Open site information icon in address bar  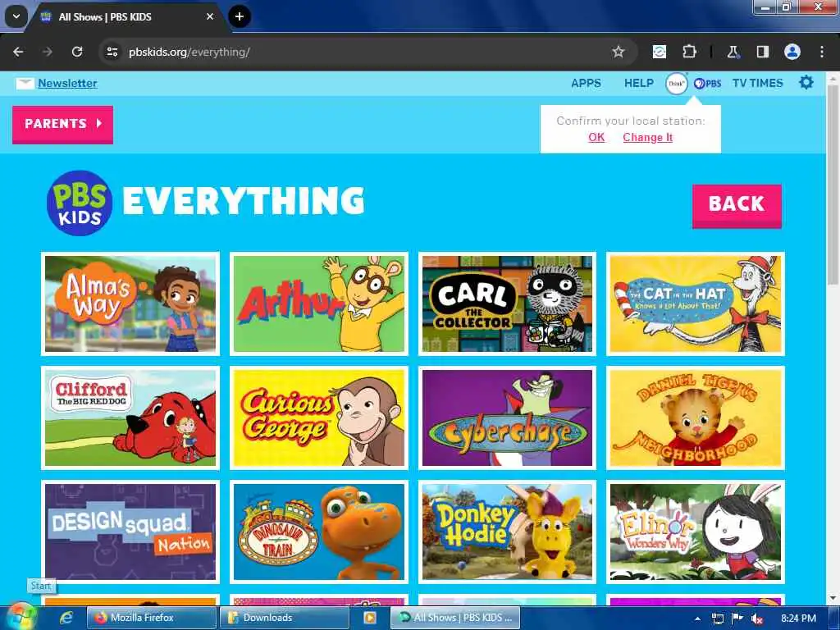pos(112,52)
